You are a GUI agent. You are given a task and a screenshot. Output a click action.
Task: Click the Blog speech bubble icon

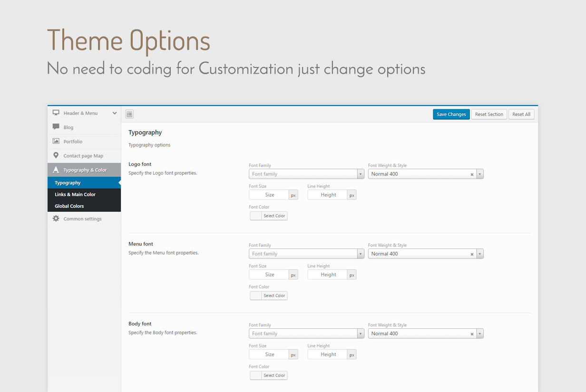56,127
